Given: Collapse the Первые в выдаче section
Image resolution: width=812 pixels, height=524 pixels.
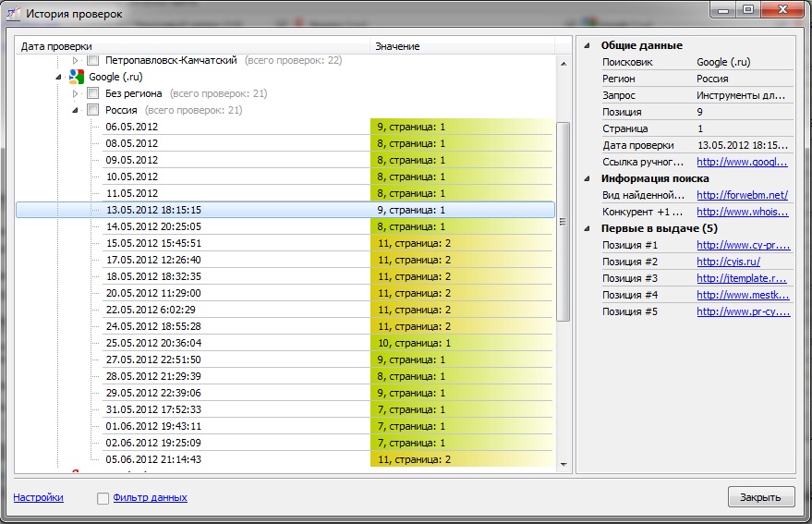Looking at the screenshot, I should coord(587,228).
